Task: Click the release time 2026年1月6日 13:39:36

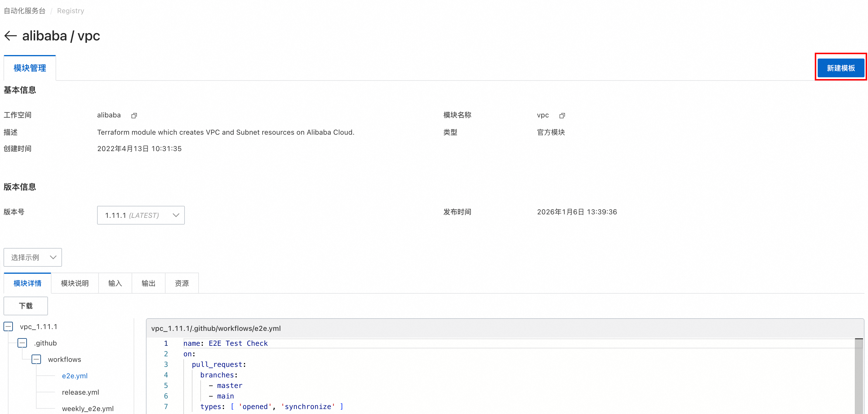Action: click(x=577, y=212)
